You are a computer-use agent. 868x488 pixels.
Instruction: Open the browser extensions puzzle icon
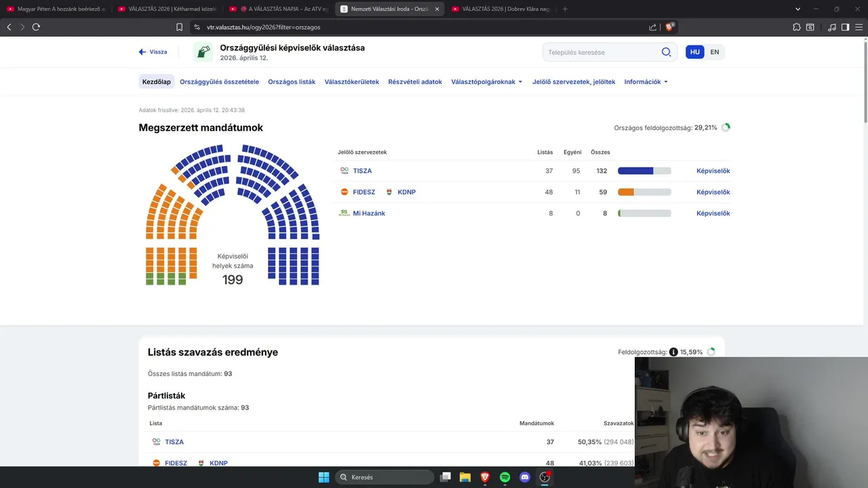click(796, 27)
